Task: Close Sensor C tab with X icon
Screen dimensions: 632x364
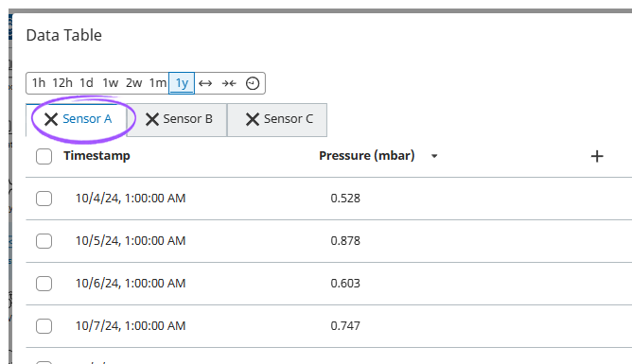Action: click(x=253, y=119)
